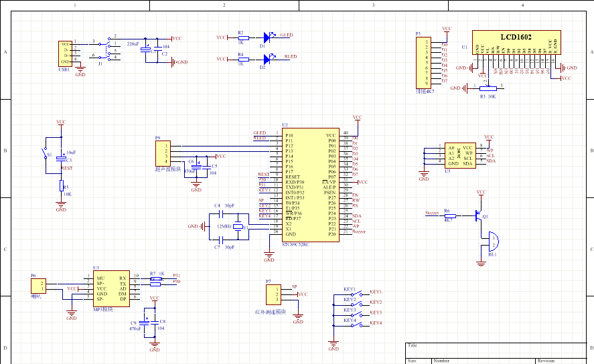The image size is (594, 364).
Task: Click the "RLED" net label beside D2
Action: (291, 56)
